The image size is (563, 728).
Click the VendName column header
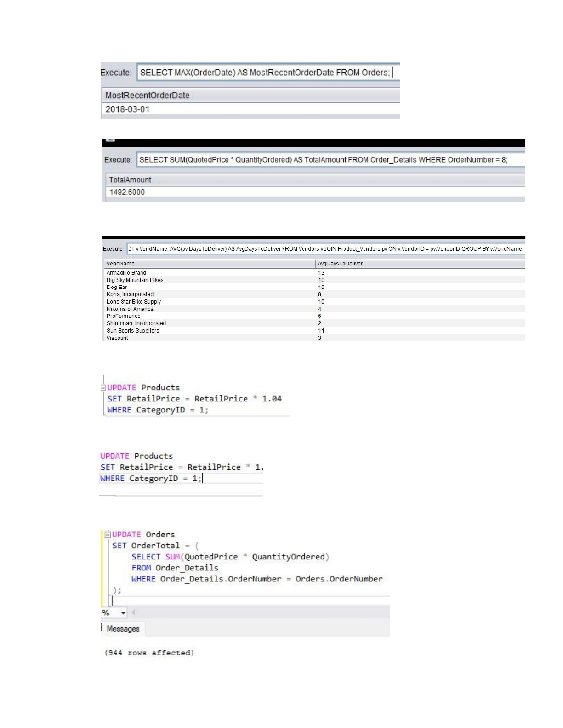click(x=210, y=264)
